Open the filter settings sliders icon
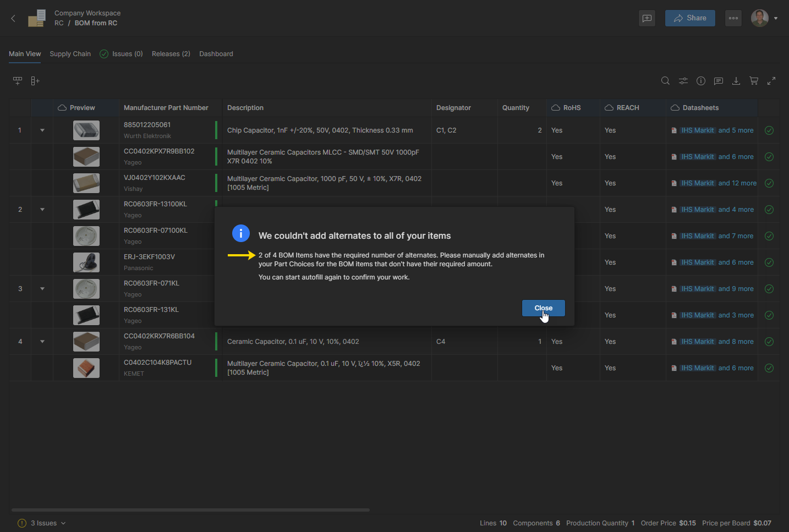 coord(683,81)
